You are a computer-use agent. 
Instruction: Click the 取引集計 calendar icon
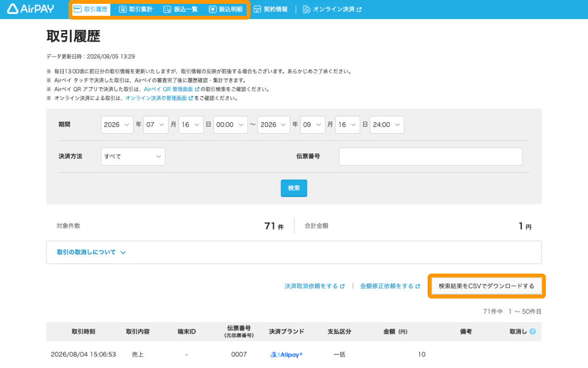coord(123,9)
